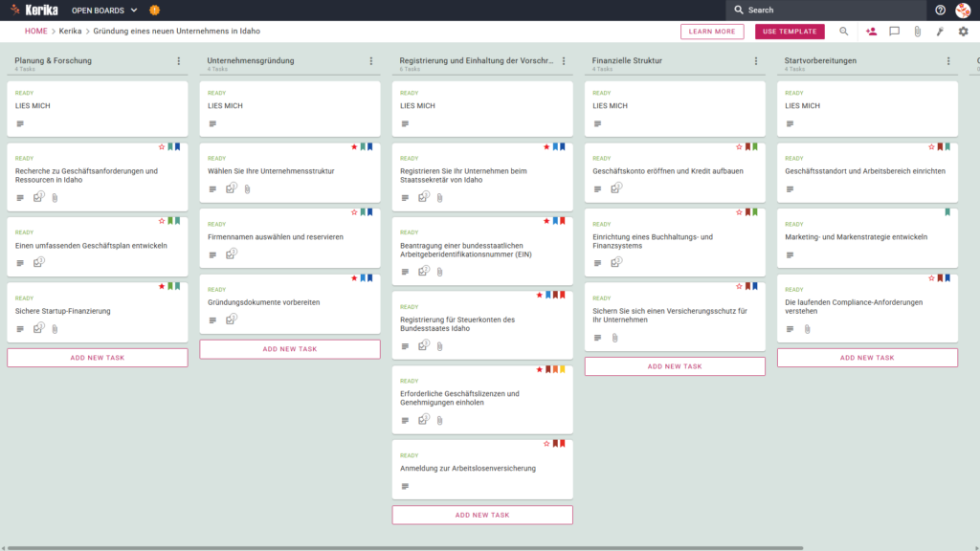Open description icon on Anmeldung zur Arbeitslosenversicherung card
Screen dimensions: 980x551
point(405,486)
